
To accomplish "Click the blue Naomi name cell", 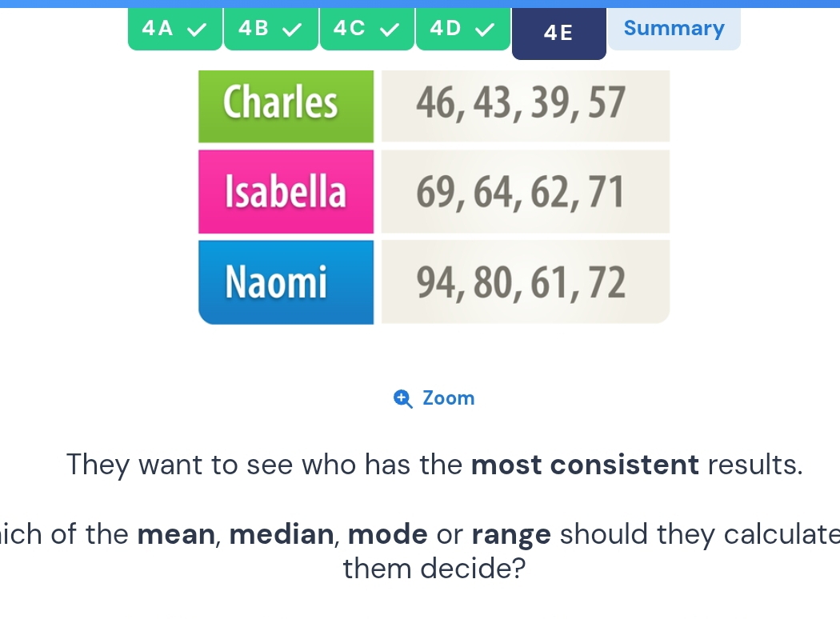I will [286, 282].
